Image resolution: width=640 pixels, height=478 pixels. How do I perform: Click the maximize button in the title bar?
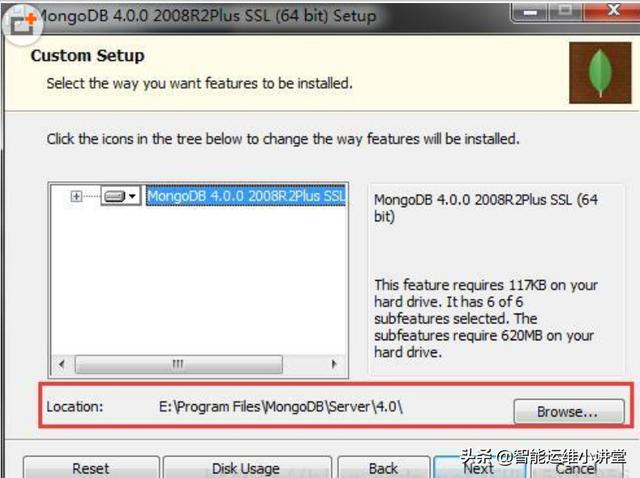coord(566,11)
